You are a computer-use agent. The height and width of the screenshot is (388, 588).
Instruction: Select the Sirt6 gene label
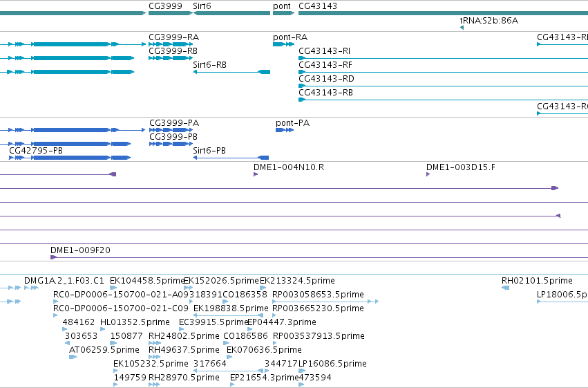point(202,6)
